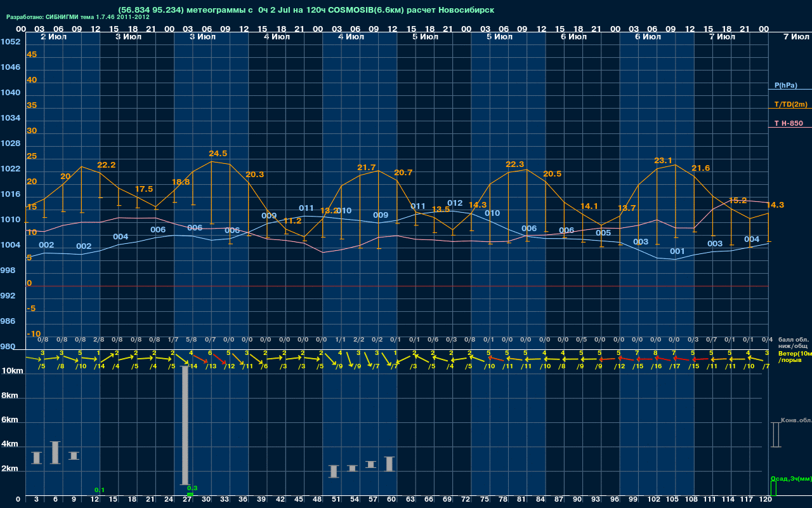The width and height of the screenshot is (812, 508).
Task: Click hour 27 on the bottom axis
Action: (x=187, y=500)
